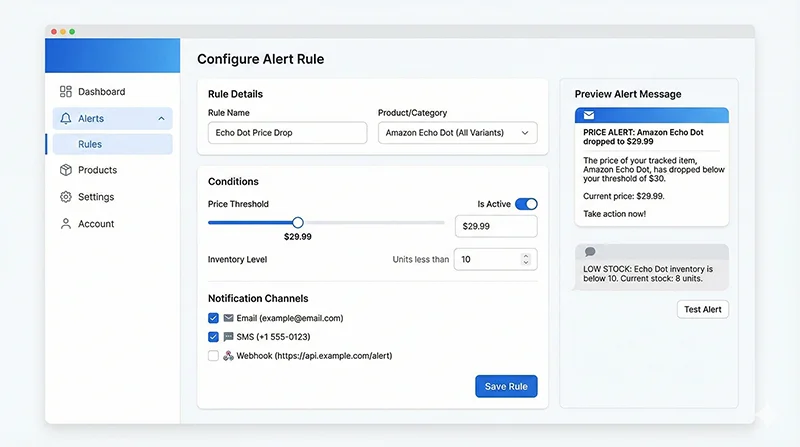Click the 'Current price: $29.99.' line

tap(624, 196)
